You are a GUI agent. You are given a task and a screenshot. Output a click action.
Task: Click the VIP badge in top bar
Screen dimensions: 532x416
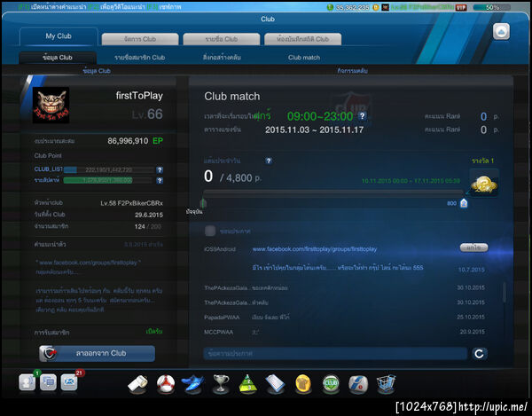tap(461, 7)
